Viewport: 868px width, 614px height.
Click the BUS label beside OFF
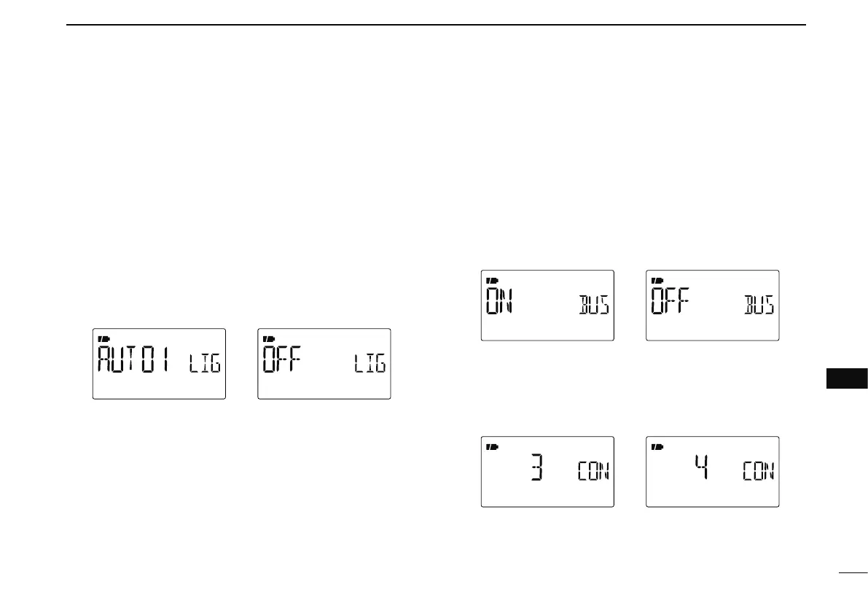759,305
